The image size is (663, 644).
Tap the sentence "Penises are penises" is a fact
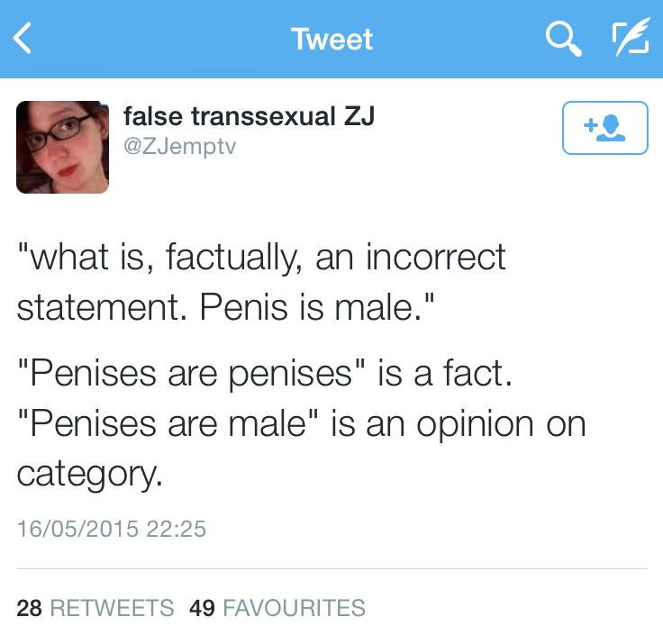(265, 374)
